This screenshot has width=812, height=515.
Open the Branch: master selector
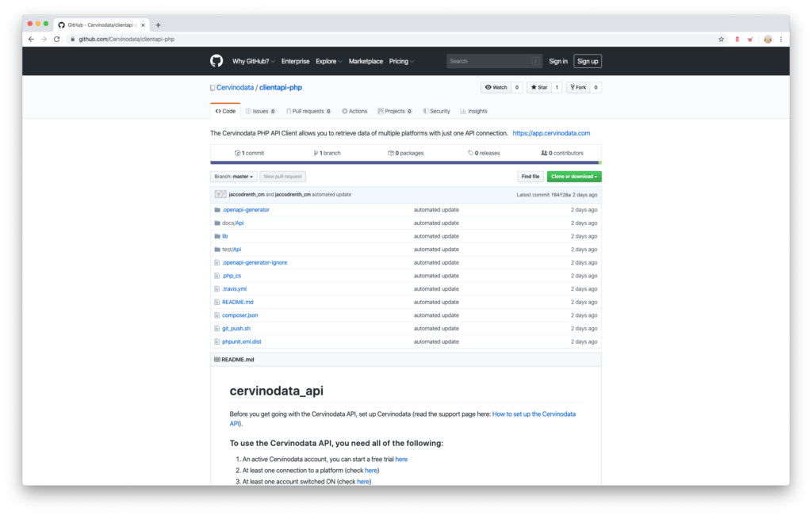pos(234,177)
